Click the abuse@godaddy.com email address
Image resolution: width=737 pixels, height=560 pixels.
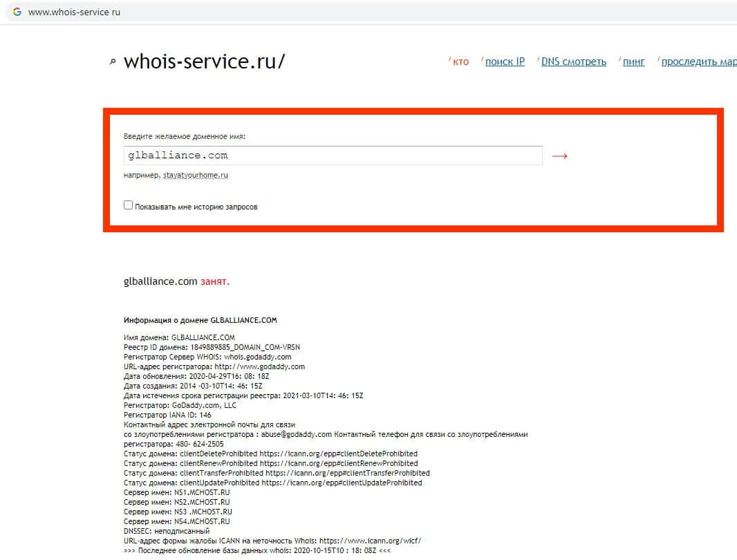click(296, 434)
